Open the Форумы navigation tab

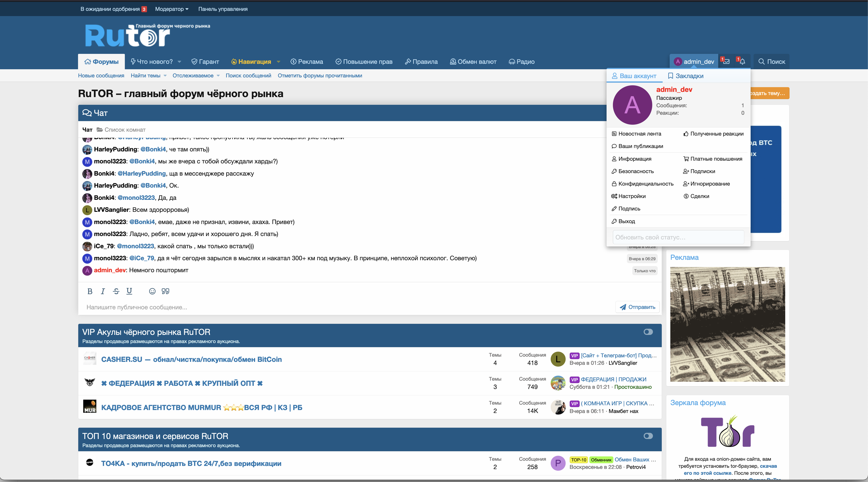click(x=101, y=62)
